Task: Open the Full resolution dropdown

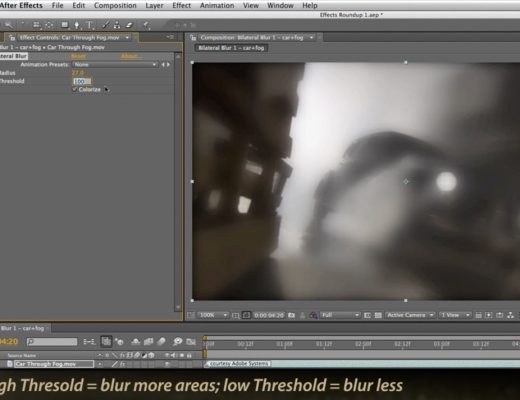Action: pyautogui.click(x=340, y=315)
